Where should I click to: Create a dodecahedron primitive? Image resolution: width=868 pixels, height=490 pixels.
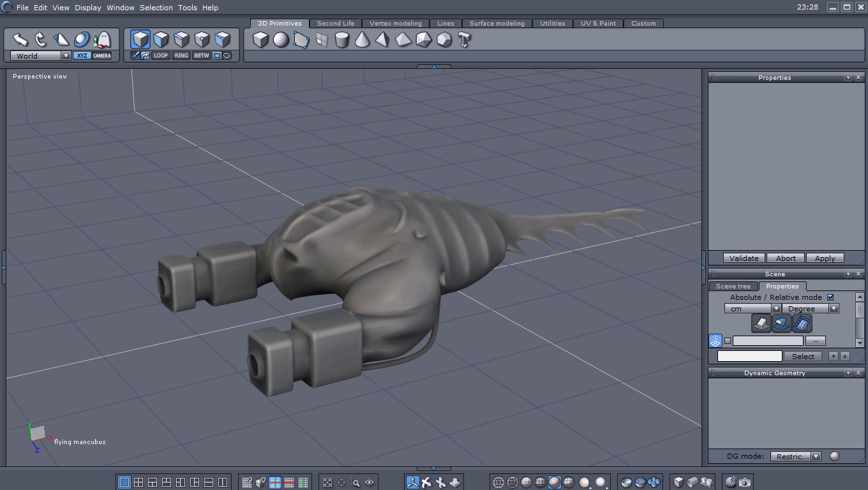444,40
